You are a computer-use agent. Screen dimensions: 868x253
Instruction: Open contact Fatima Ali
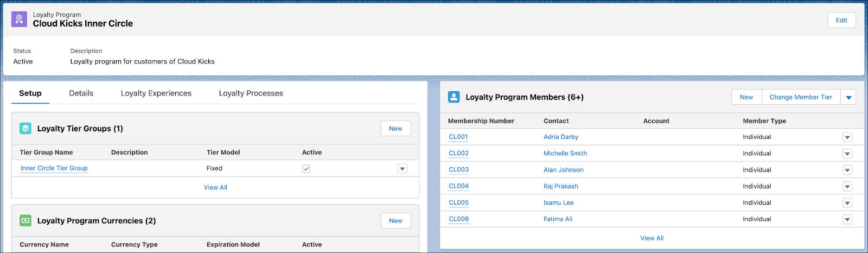coord(558,219)
